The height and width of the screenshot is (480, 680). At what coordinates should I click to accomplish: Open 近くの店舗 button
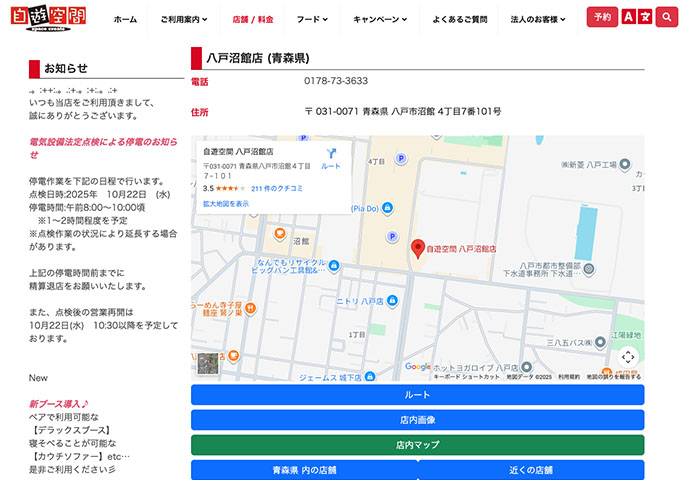531,470
